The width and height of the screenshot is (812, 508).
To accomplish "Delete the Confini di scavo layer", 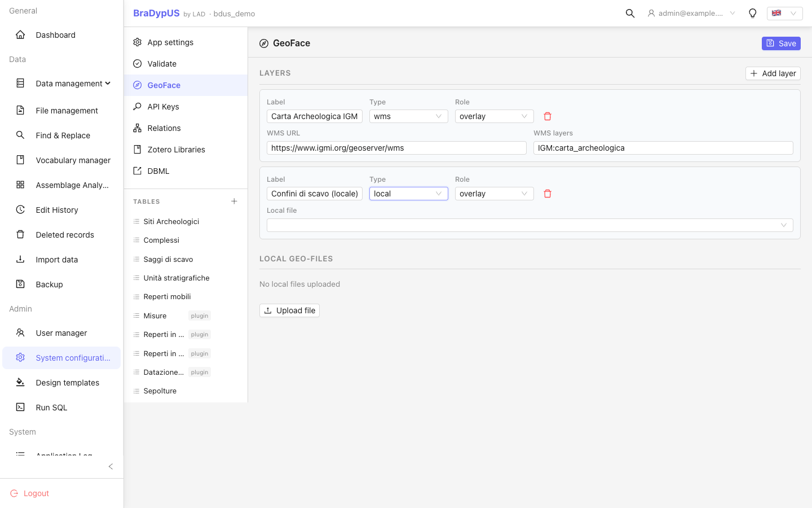I will [548, 194].
